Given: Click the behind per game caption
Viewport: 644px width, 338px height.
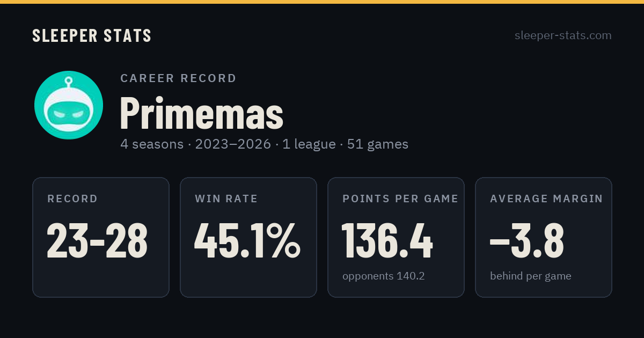Looking at the screenshot, I should pos(531,276).
